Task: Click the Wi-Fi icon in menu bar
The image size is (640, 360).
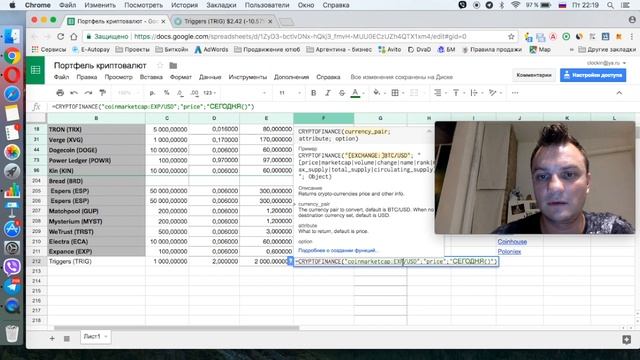Action: pyautogui.click(x=516, y=5)
